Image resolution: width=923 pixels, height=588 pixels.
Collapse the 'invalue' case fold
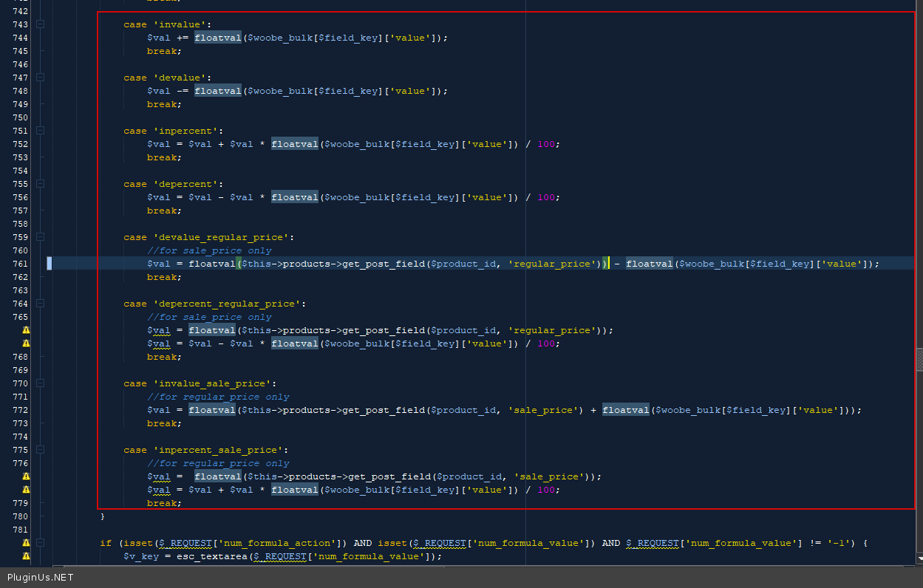coord(40,24)
